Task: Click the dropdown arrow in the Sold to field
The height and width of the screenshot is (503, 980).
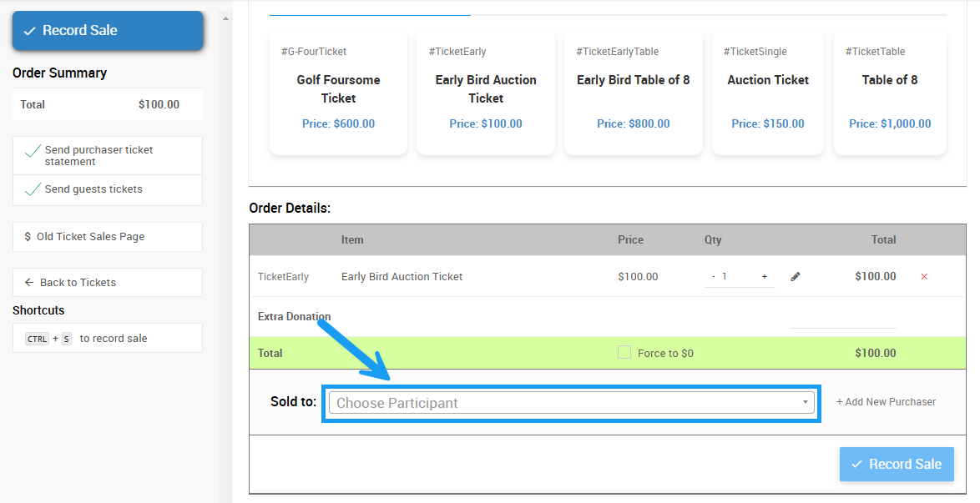Action: [805, 403]
